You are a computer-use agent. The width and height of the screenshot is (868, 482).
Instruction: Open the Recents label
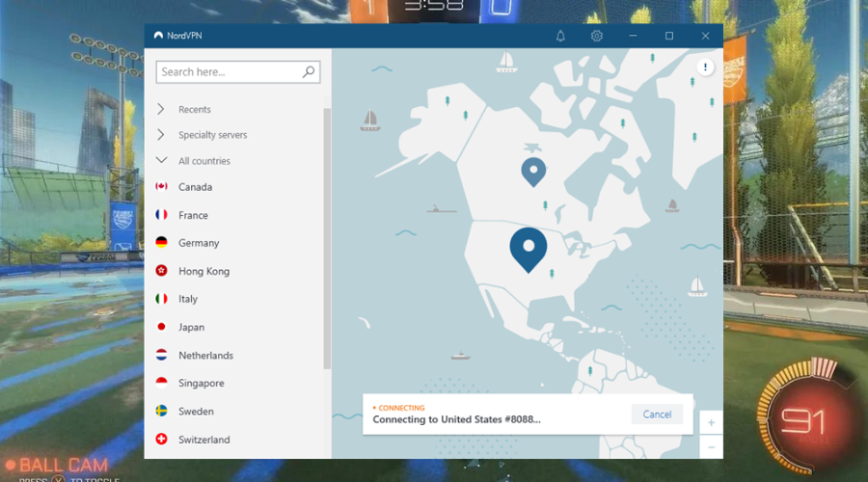coord(194,110)
